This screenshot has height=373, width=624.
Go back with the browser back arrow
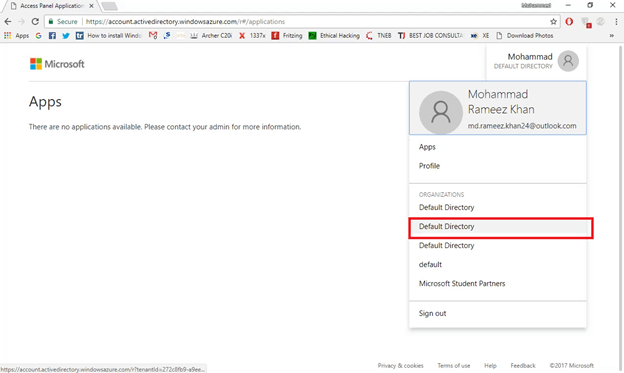pos(8,21)
